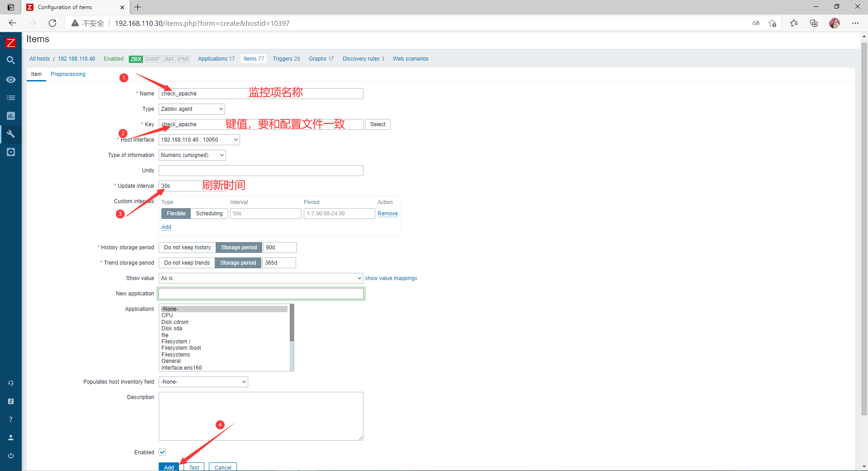This screenshot has height=471, width=868.
Task: Click the Sign out power icon
Action: tap(11, 456)
